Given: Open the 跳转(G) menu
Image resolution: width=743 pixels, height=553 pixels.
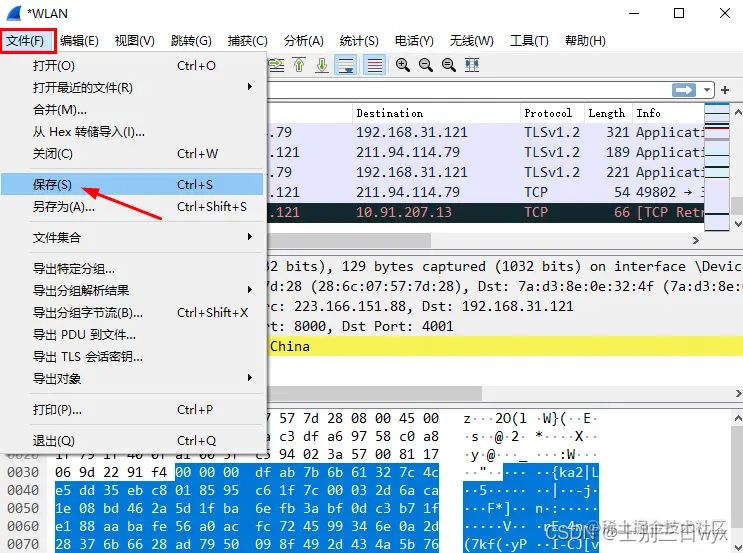Looking at the screenshot, I should [x=191, y=41].
